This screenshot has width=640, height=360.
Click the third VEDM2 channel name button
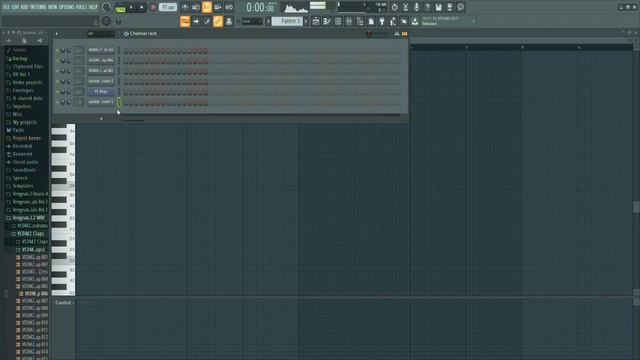(101, 71)
